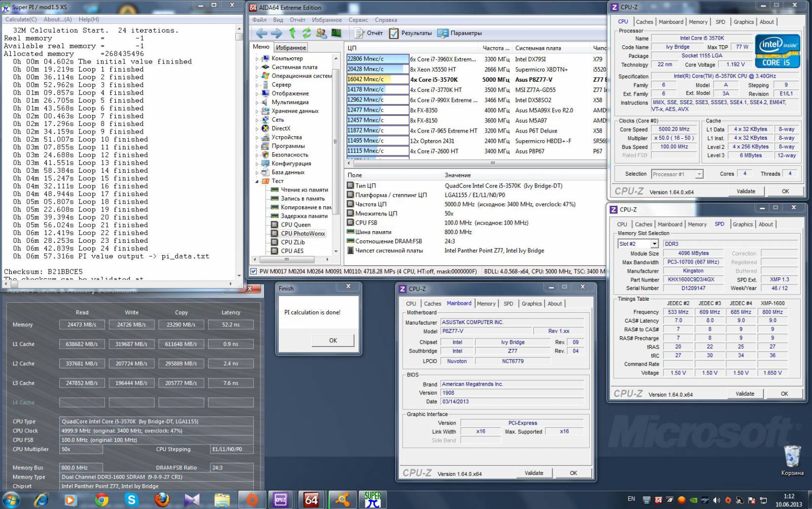Open the Windows Start menu
The image size is (812, 509).
11,500
